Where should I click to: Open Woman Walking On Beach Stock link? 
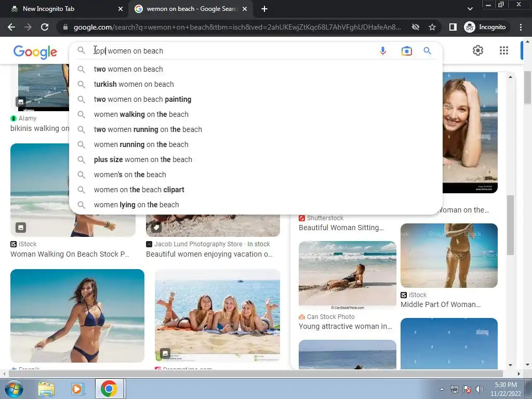coord(70,254)
